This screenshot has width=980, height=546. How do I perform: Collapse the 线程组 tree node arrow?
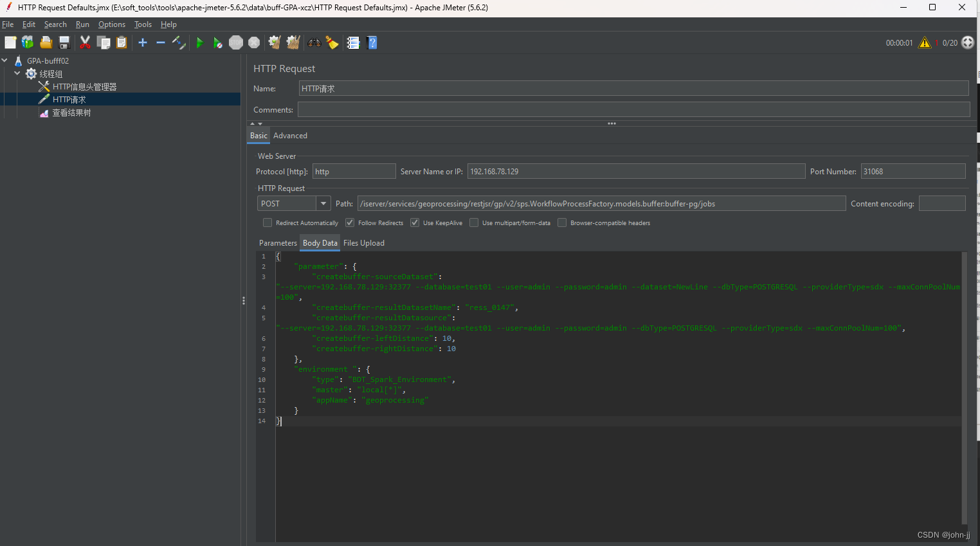point(17,73)
